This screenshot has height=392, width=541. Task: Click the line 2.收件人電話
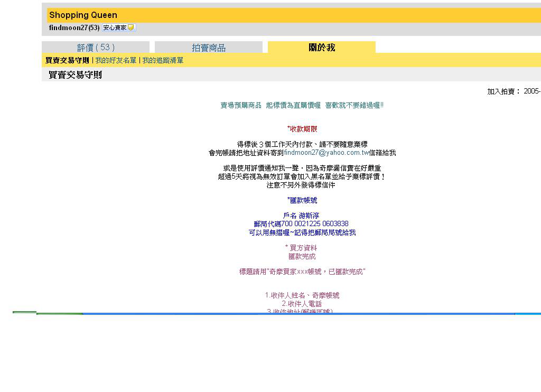[302, 304]
